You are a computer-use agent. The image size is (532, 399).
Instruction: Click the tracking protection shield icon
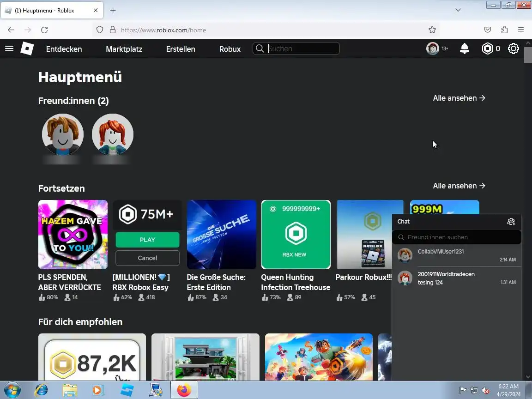(x=99, y=30)
